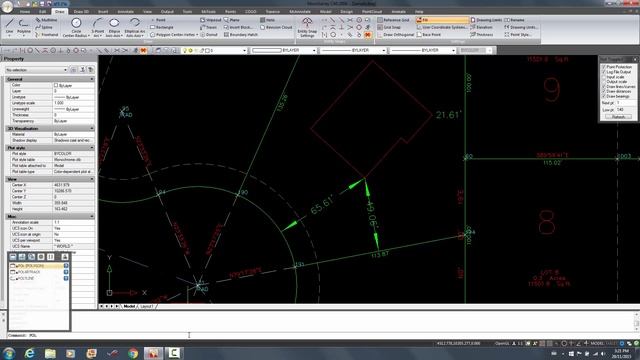Image resolution: width=640 pixels, height=360 pixels.
Task: Click the Base Point tool
Action: [429, 35]
